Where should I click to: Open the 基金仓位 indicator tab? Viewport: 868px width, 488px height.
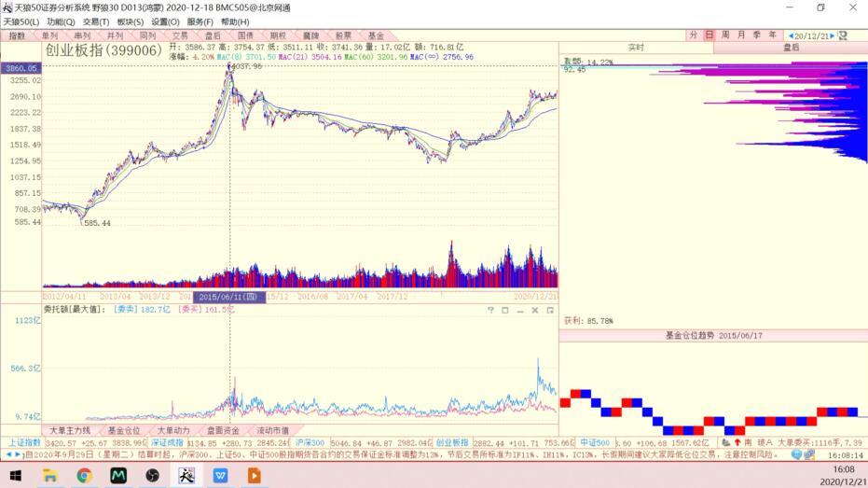pos(123,430)
